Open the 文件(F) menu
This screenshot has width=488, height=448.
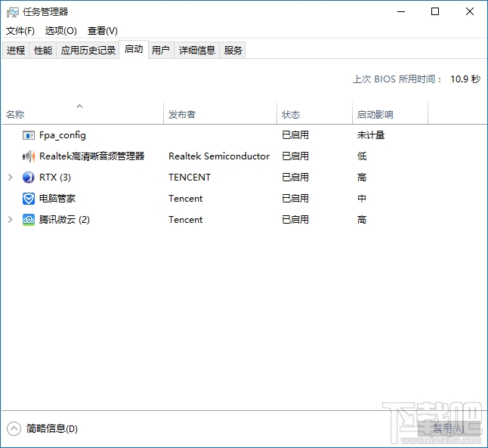tap(20, 31)
